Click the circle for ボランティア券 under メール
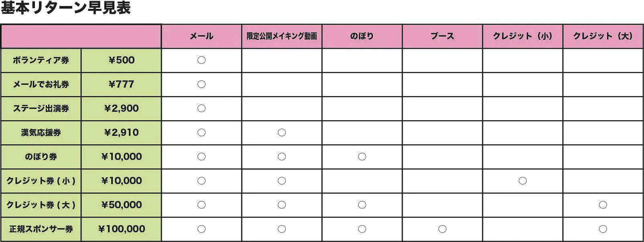 [x=202, y=60]
